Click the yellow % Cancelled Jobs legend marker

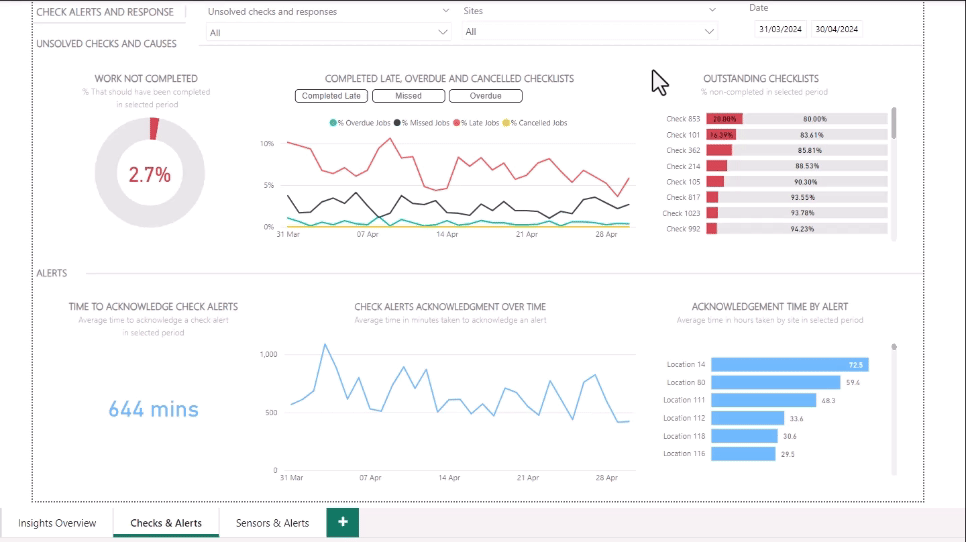506,123
